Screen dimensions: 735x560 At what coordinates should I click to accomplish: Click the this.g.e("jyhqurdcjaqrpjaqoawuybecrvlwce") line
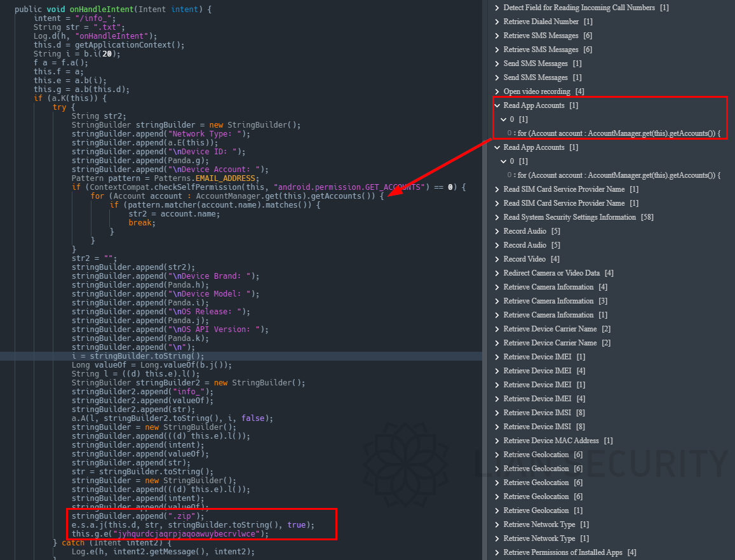coord(170,534)
